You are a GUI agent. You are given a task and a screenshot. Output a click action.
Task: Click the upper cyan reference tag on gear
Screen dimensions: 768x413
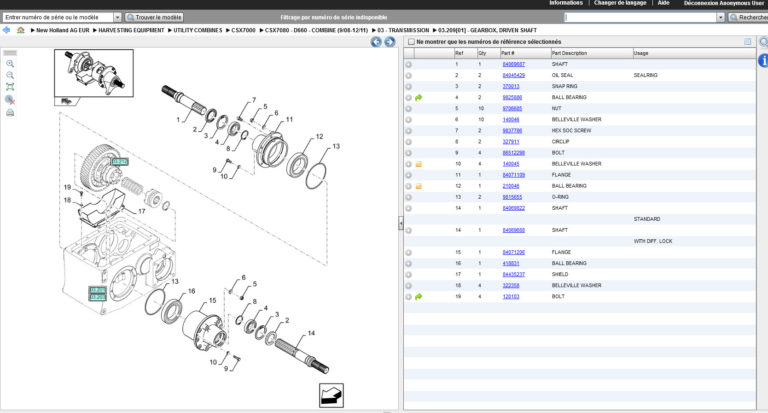(x=120, y=162)
